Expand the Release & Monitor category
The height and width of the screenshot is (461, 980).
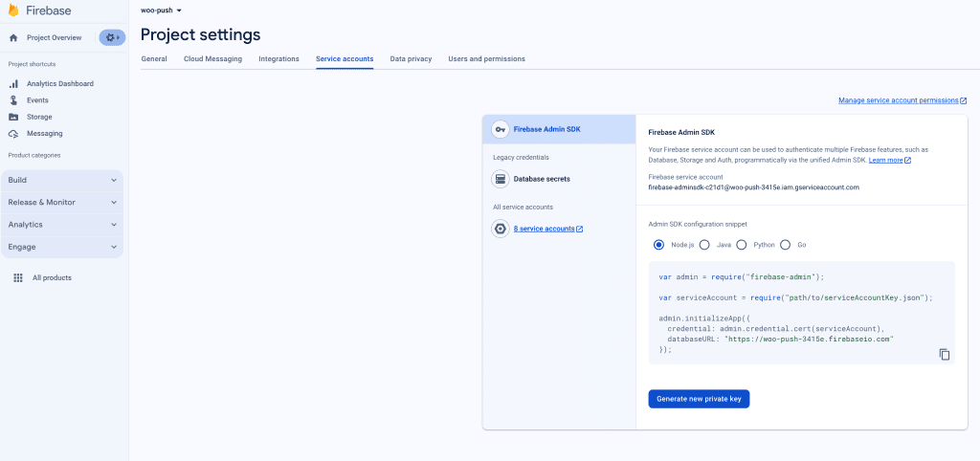pyautogui.click(x=62, y=203)
